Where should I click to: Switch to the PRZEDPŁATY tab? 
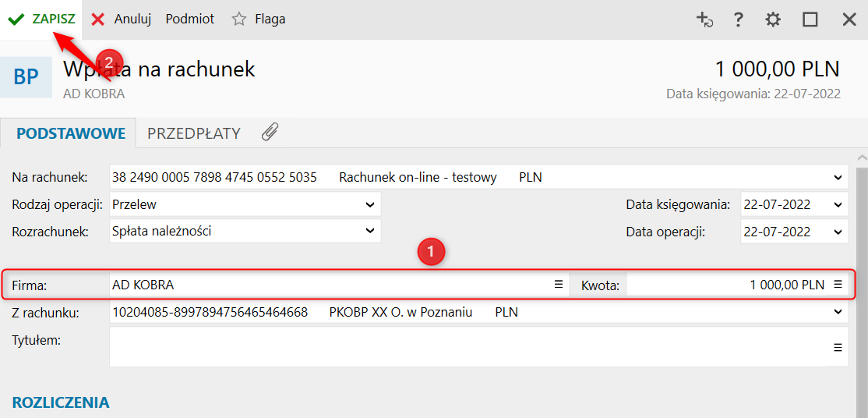194,133
